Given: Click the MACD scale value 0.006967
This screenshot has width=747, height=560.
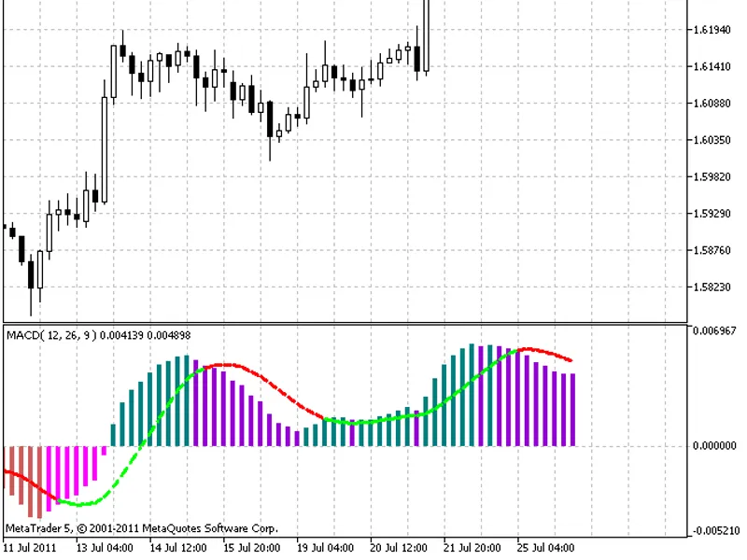Looking at the screenshot, I should tap(714, 331).
